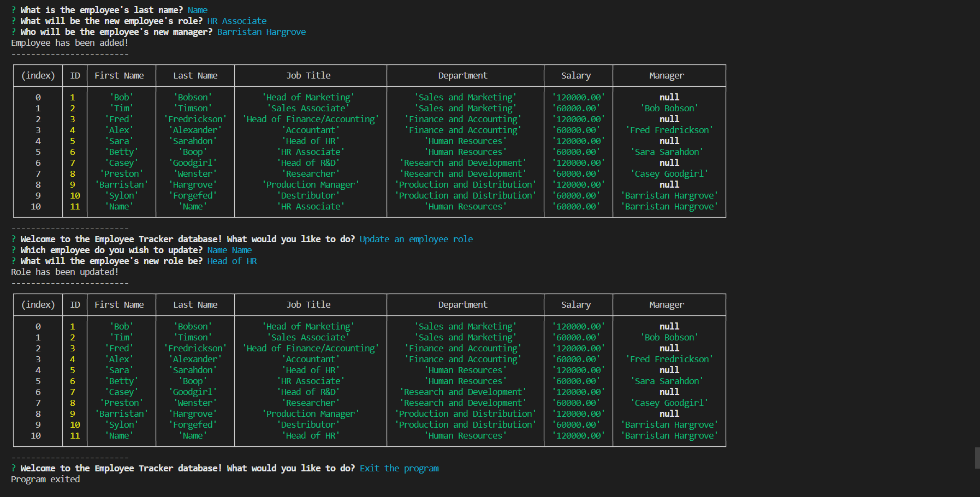
Task: Select the 'Head of Marketing' job title cell
Action: [308, 97]
